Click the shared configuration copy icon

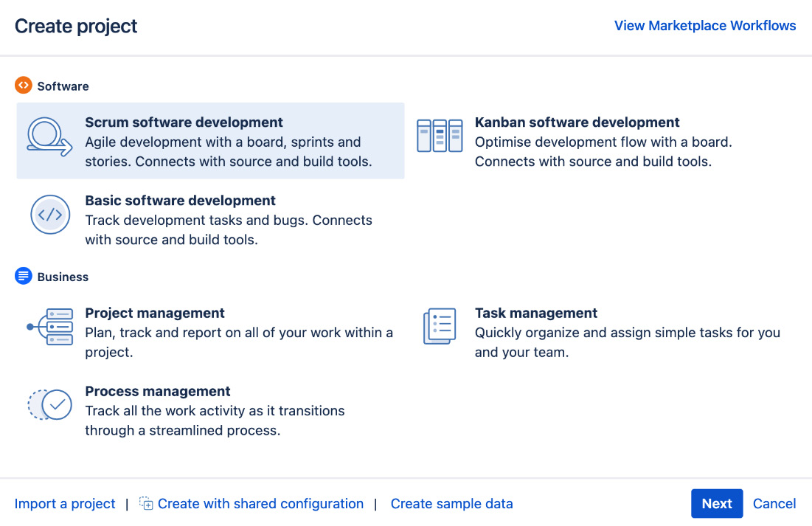tap(146, 503)
